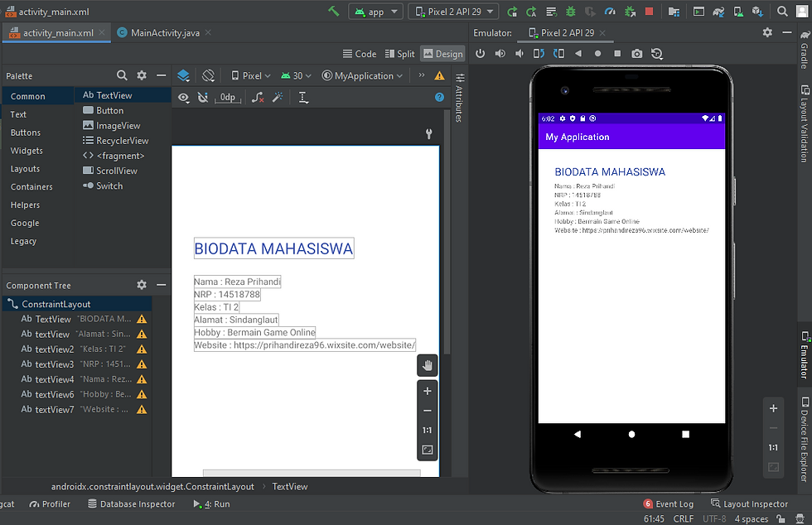Image resolution: width=812 pixels, height=525 pixels.
Task: Click the Make Project hammer icon
Action: 333,11
